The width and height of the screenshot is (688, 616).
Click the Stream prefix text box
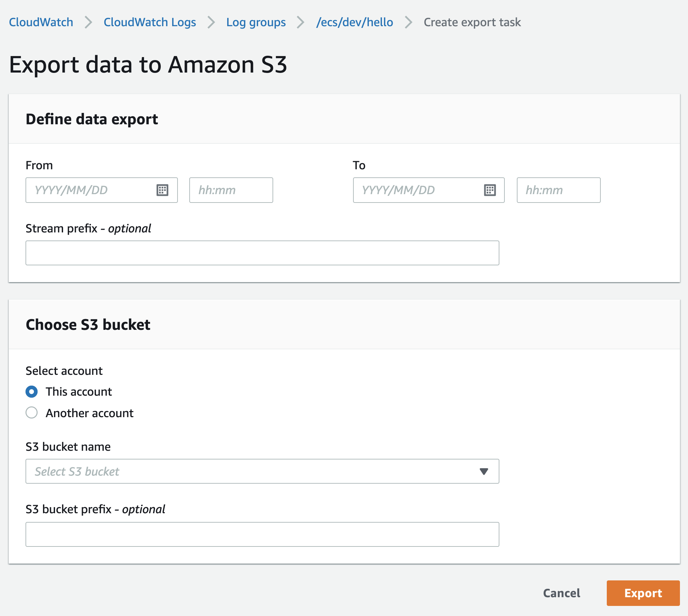pyautogui.click(x=262, y=253)
